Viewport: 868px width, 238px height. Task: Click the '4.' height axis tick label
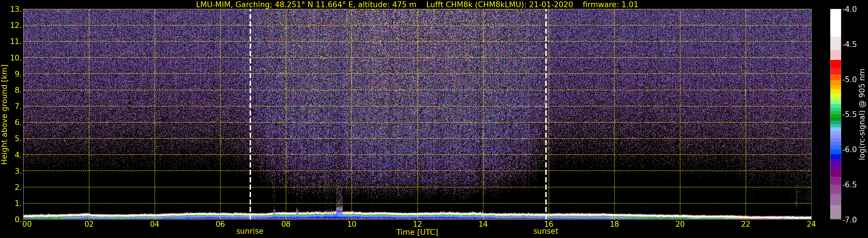click(18, 155)
